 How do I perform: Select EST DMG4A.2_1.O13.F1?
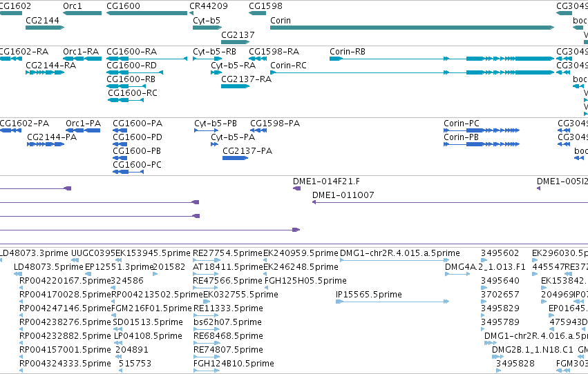[485, 267]
